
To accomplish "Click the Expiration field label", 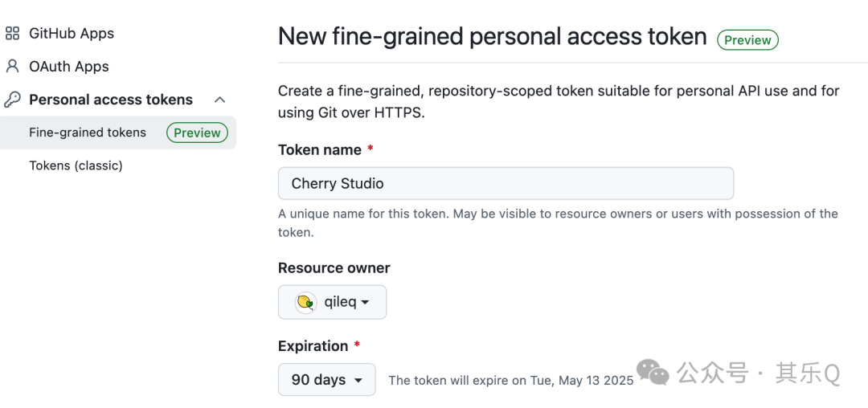I will tap(313, 346).
